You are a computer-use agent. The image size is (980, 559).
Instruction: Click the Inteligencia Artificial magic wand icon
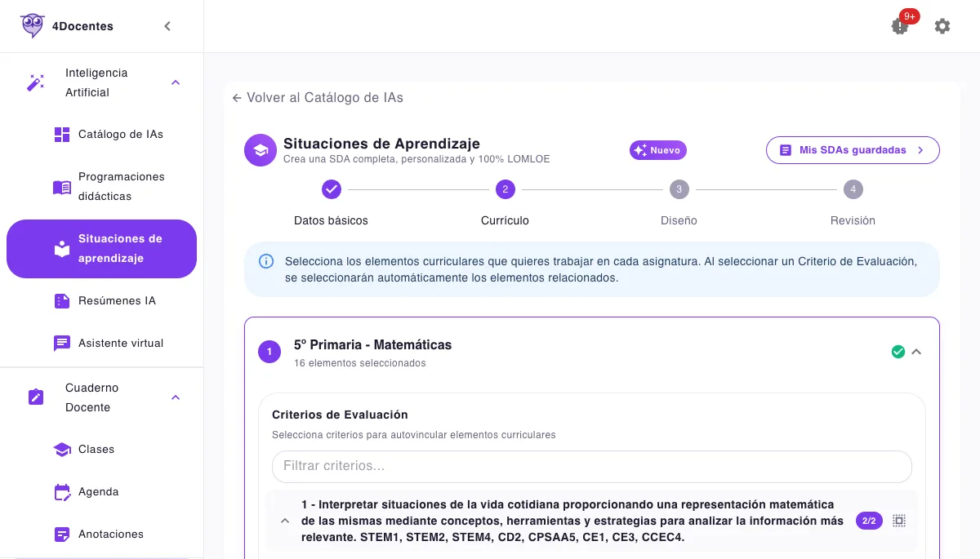pos(36,82)
